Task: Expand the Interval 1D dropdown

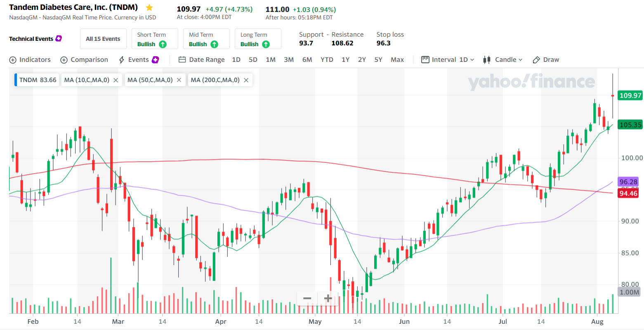Action: [x=448, y=60]
